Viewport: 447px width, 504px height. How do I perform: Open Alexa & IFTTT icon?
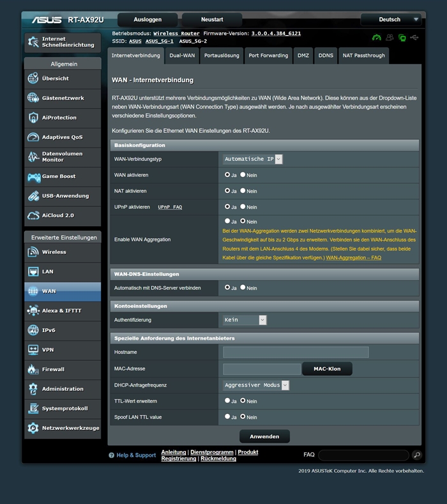tap(33, 310)
